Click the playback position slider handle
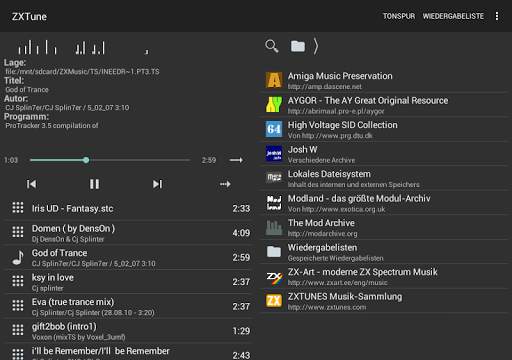This screenshot has width=512, height=360. point(86,160)
